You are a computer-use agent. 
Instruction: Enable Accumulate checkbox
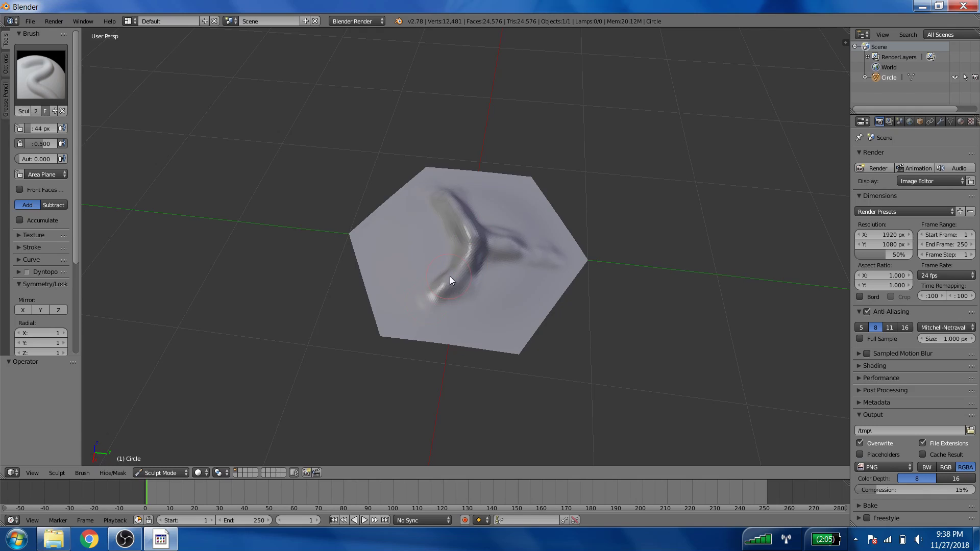19,220
